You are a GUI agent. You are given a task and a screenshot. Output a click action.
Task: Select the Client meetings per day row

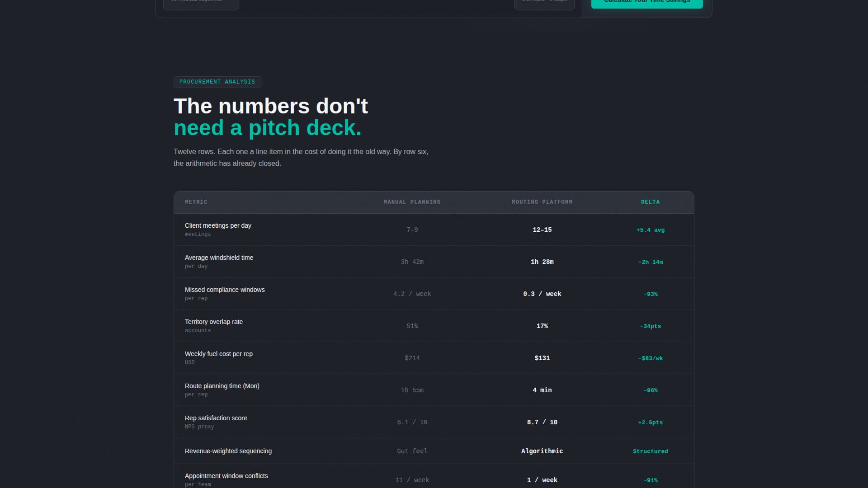434,230
